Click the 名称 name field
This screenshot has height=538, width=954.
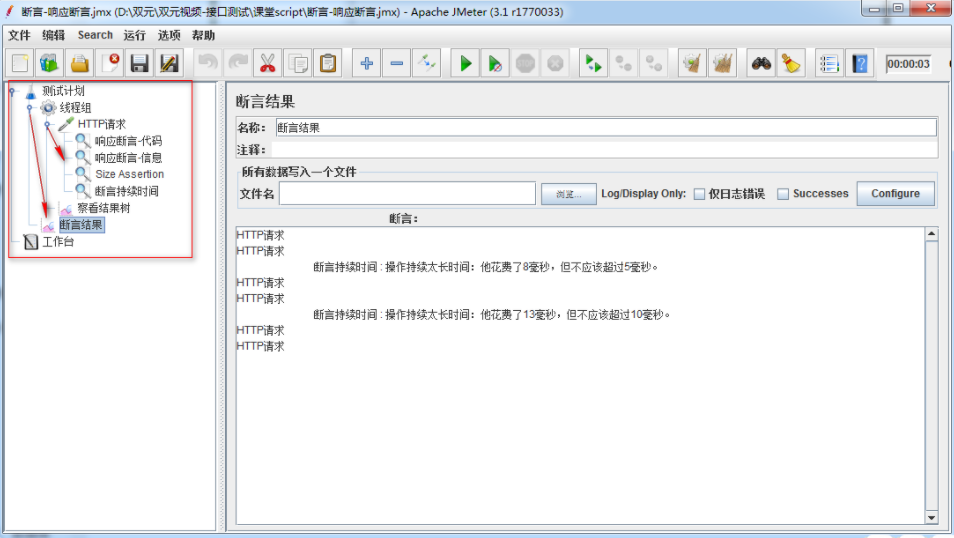pos(606,128)
